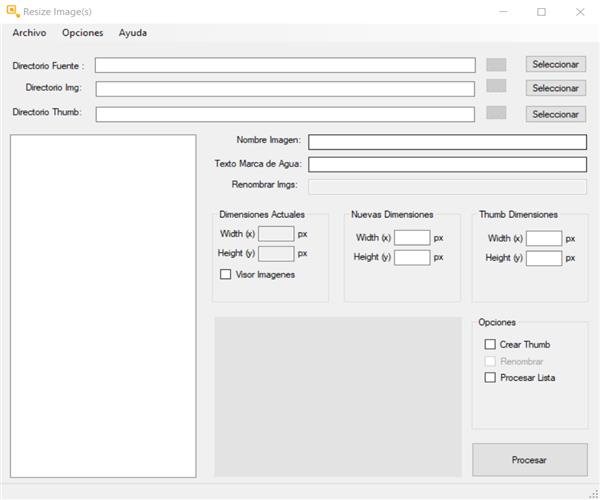Toggle the Procesar Lista checkbox
600x500 pixels.
point(490,377)
